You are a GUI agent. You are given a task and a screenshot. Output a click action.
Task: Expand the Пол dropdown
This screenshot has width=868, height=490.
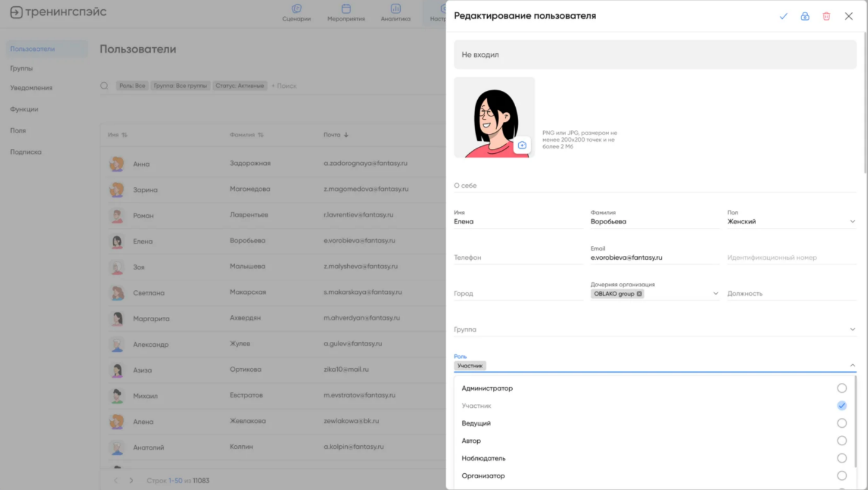pos(852,222)
